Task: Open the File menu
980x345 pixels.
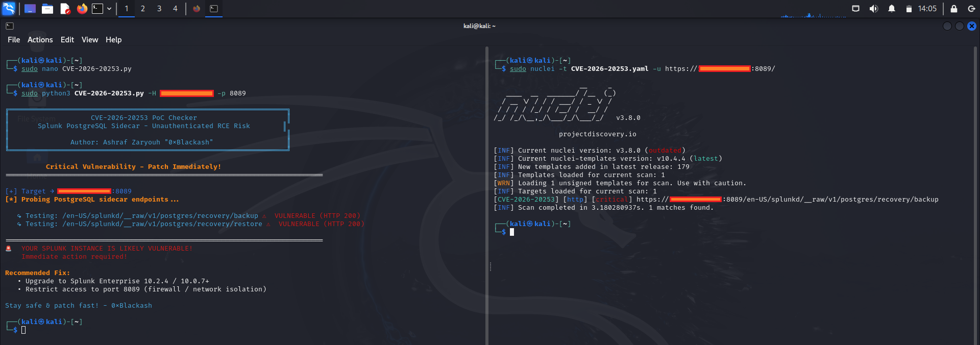Action: point(14,40)
